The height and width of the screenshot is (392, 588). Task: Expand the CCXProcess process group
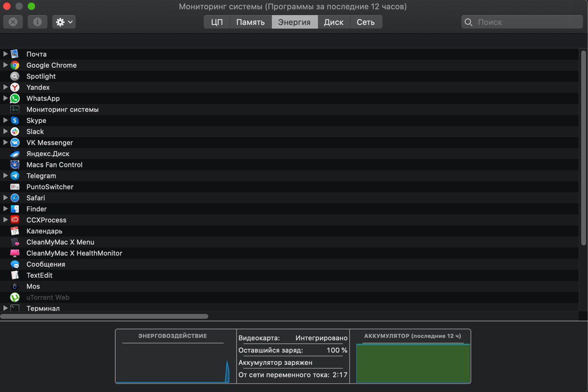(6, 219)
